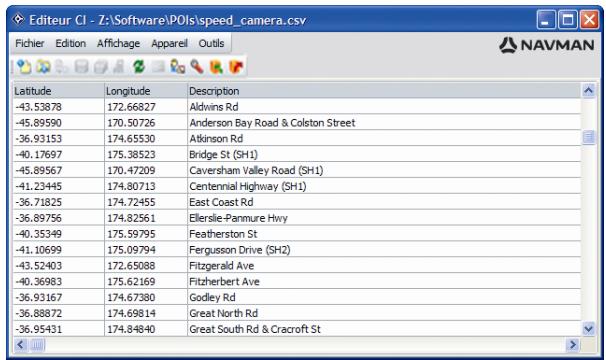Click longitude value 172.65088
Image resolution: width=606 pixels, height=360 pixels.
pyautogui.click(x=131, y=266)
